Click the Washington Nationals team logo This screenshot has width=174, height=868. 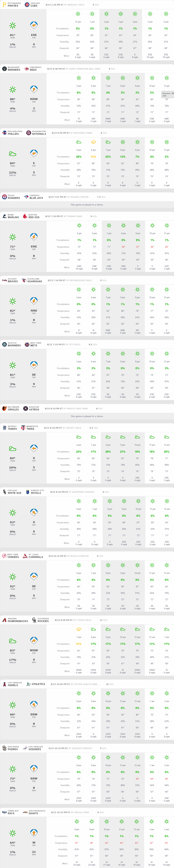29,133
